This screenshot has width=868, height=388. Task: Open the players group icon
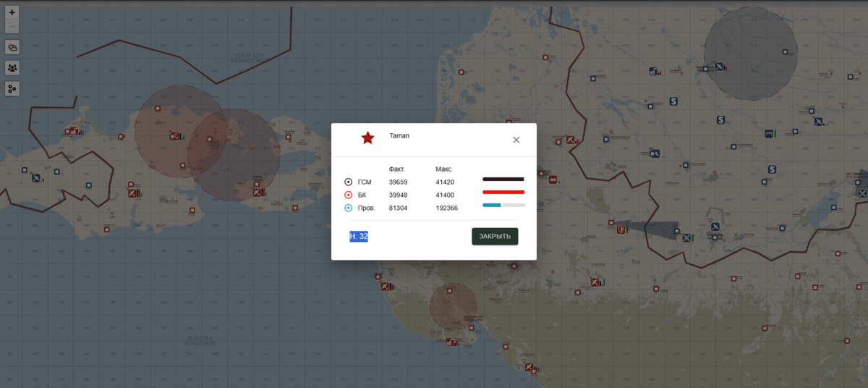(12, 67)
